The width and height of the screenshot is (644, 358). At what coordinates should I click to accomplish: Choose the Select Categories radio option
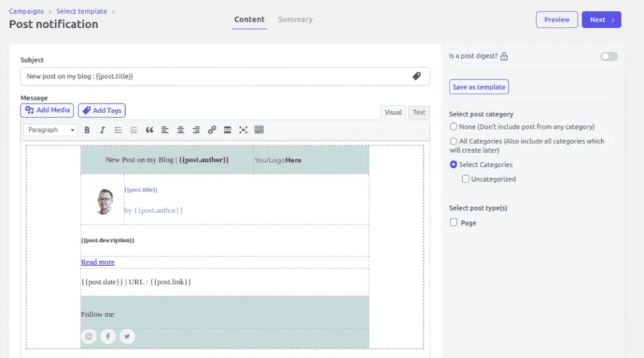453,164
